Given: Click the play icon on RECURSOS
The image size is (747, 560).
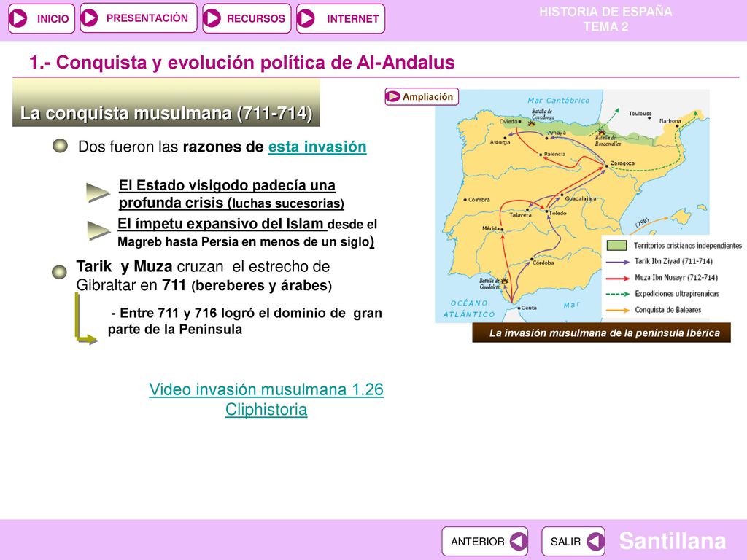Looking at the screenshot, I should [212, 18].
